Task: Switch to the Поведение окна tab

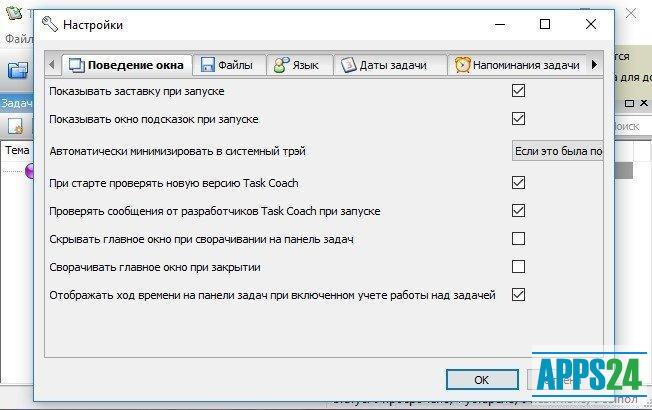Action: click(x=126, y=65)
